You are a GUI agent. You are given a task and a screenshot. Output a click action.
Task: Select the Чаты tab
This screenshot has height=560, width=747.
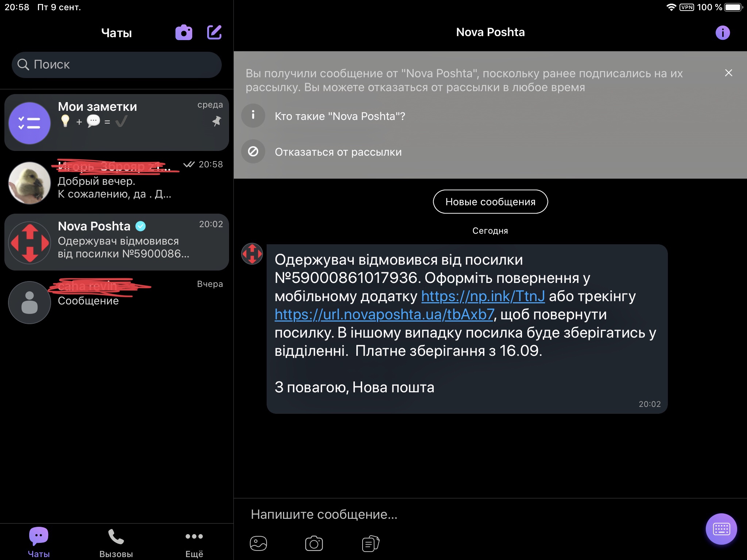[x=39, y=543]
